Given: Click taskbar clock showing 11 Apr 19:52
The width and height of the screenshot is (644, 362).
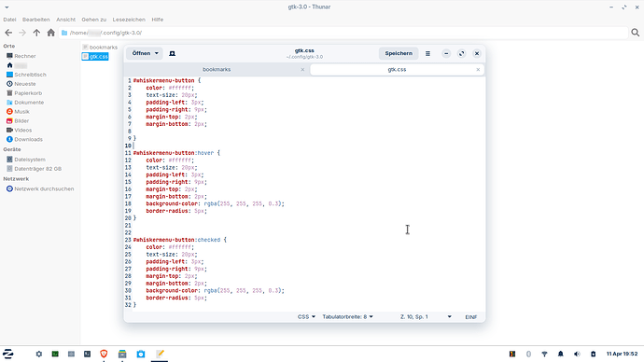Looking at the screenshot, I should click(622, 354).
